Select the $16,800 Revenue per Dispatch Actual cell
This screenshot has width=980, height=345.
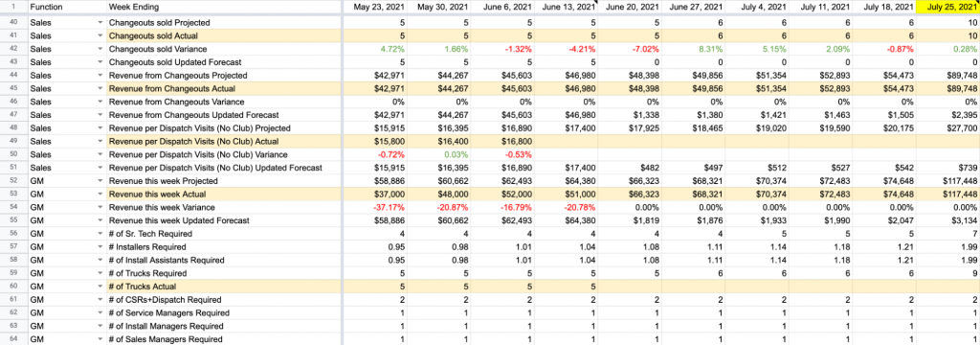click(x=502, y=142)
